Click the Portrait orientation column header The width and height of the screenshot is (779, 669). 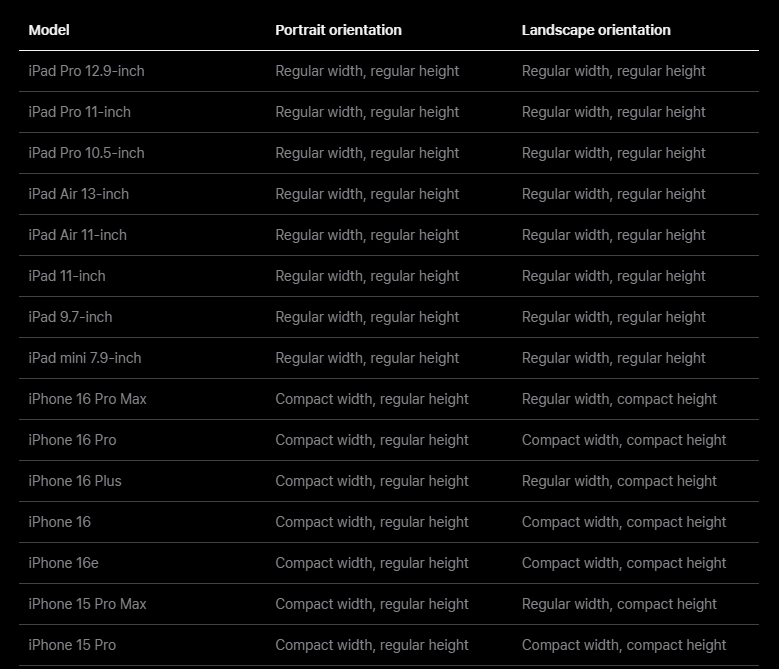[338, 30]
